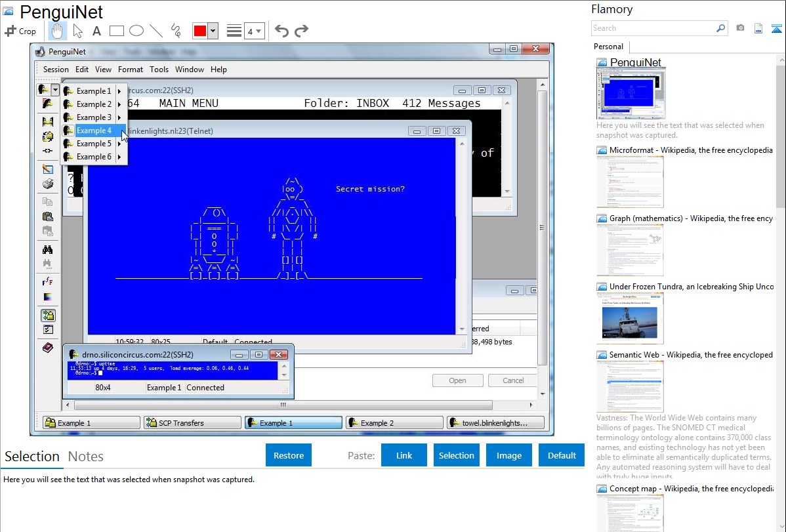
Task: Click the Restore button
Action: (289, 455)
